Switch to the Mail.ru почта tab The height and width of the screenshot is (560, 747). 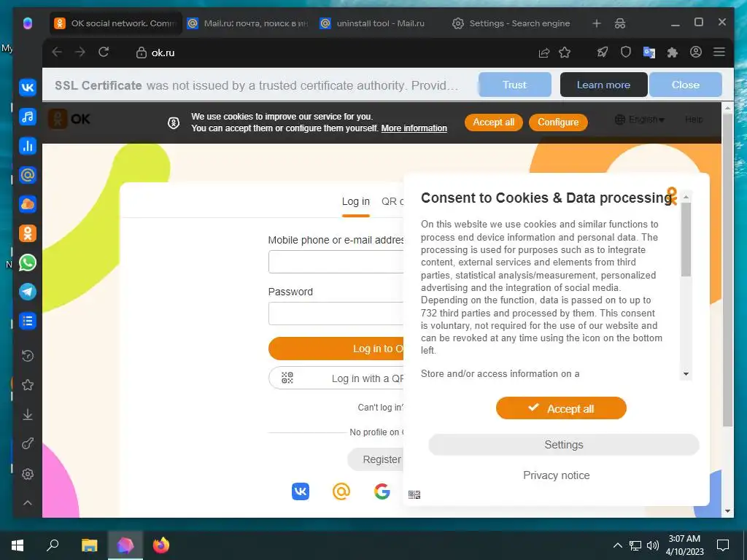click(x=248, y=23)
